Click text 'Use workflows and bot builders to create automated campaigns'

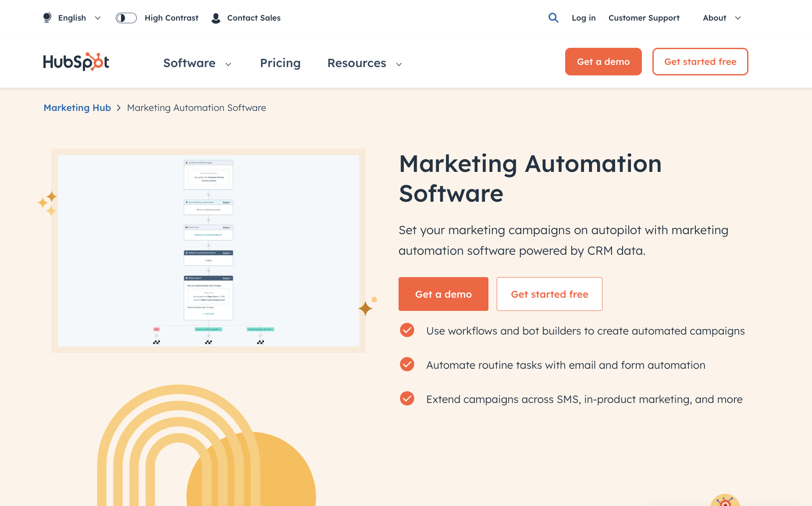point(585,331)
